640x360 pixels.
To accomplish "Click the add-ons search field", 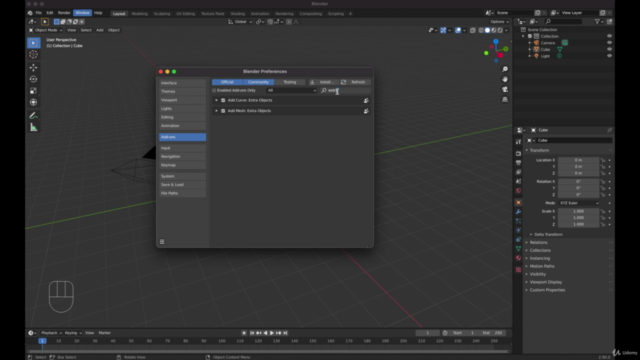I will click(345, 90).
